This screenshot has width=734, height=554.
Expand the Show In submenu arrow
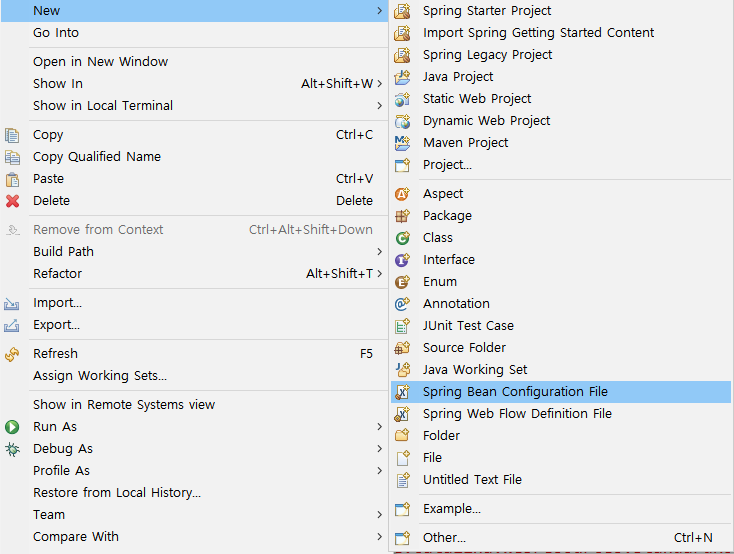380,83
